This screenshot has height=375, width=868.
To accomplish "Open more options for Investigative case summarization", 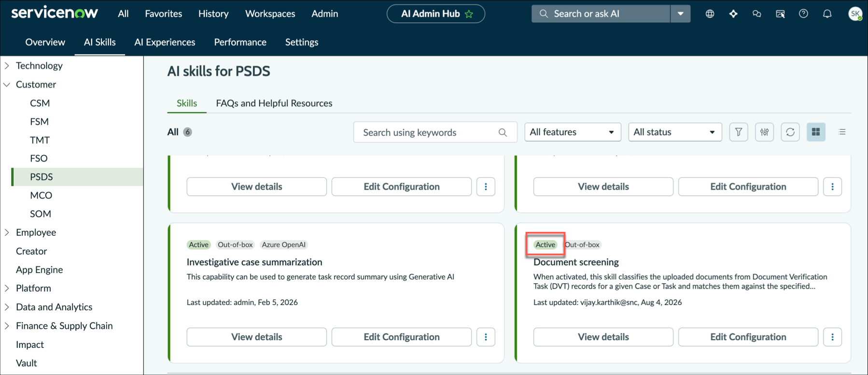I will tap(486, 337).
